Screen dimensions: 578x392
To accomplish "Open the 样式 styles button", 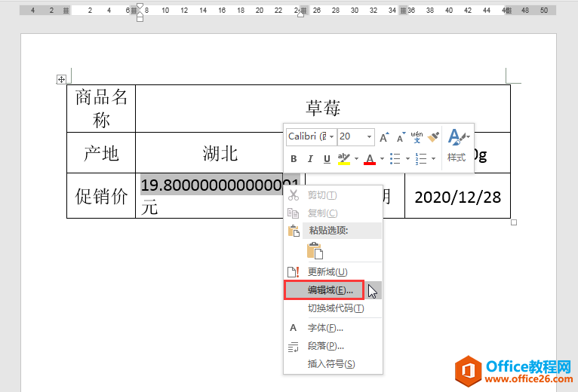I will [457, 145].
